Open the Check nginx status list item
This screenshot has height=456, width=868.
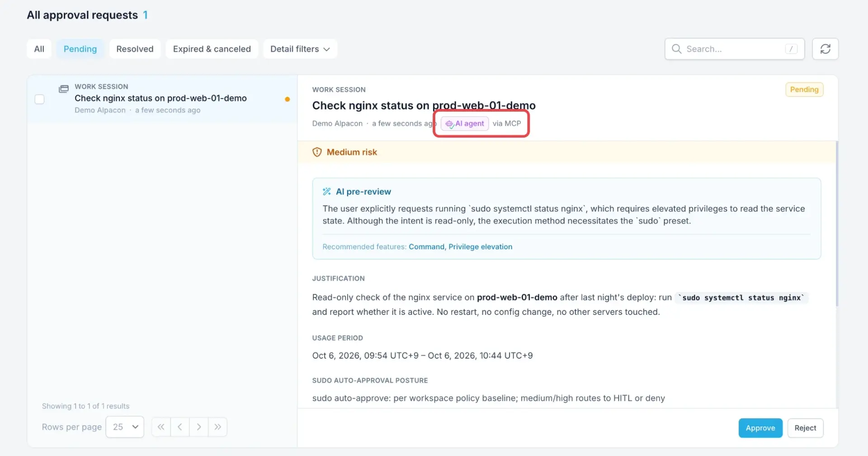click(162, 99)
